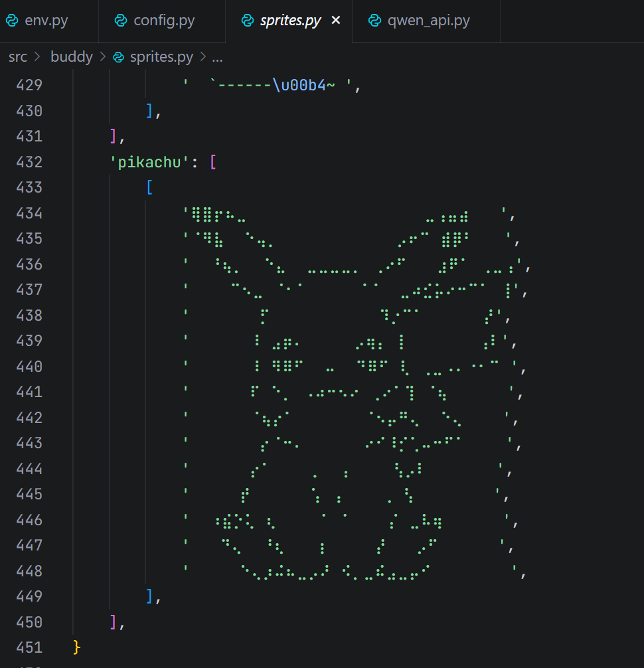
Task: Click the pink closing bracket on line 450
Action: (x=113, y=622)
